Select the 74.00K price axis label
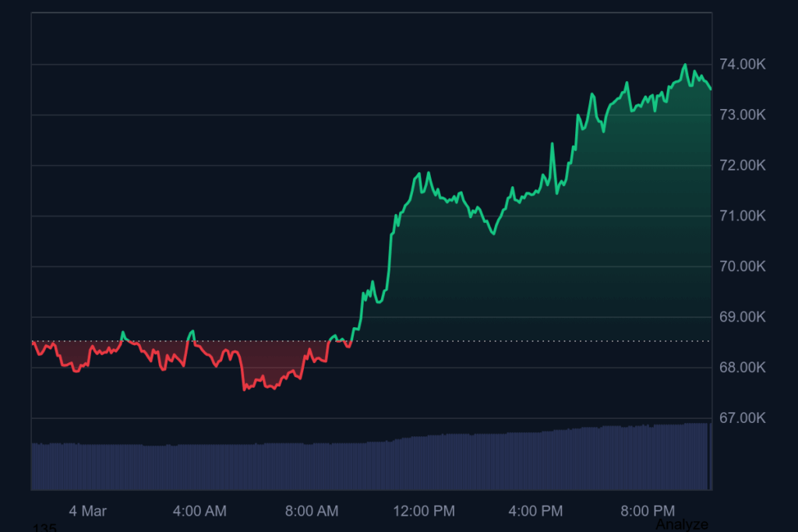The width and height of the screenshot is (798, 532). pos(742,64)
